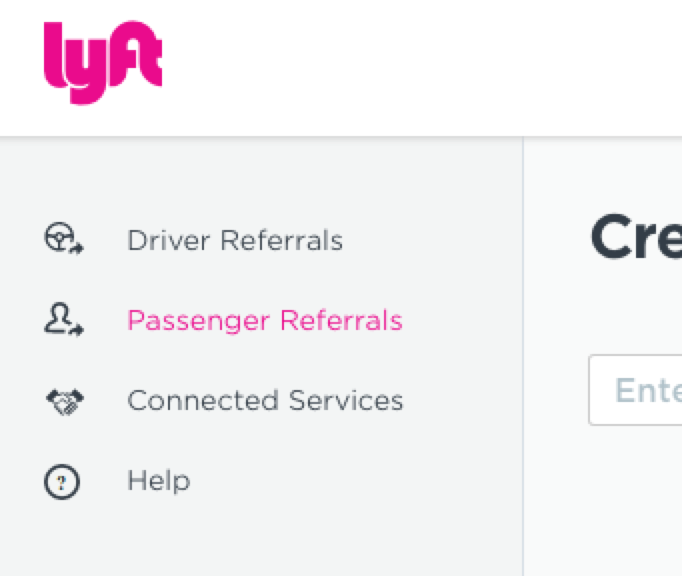Return home via the Lyft wordmark
This screenshot has height=576, width=682.
(103, 62)
